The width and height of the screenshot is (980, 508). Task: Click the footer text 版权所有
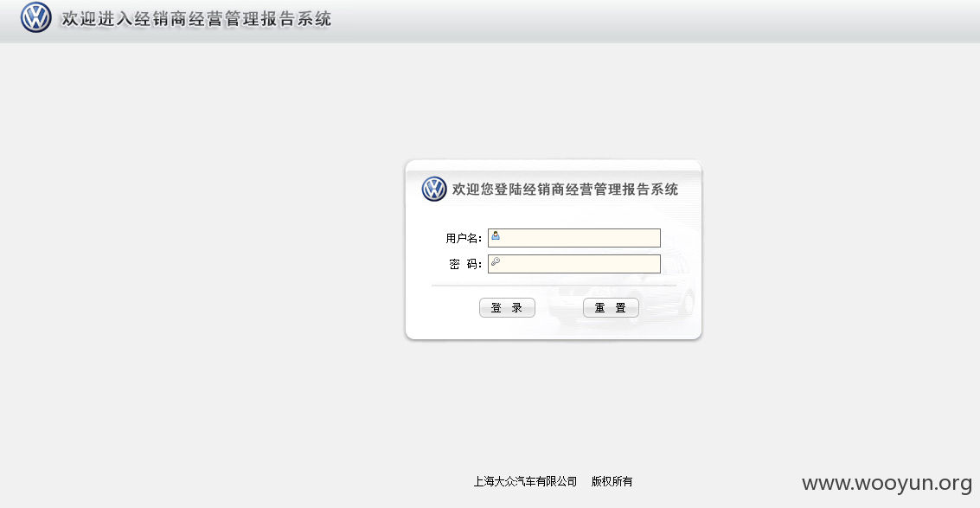(x=612, y=481)
